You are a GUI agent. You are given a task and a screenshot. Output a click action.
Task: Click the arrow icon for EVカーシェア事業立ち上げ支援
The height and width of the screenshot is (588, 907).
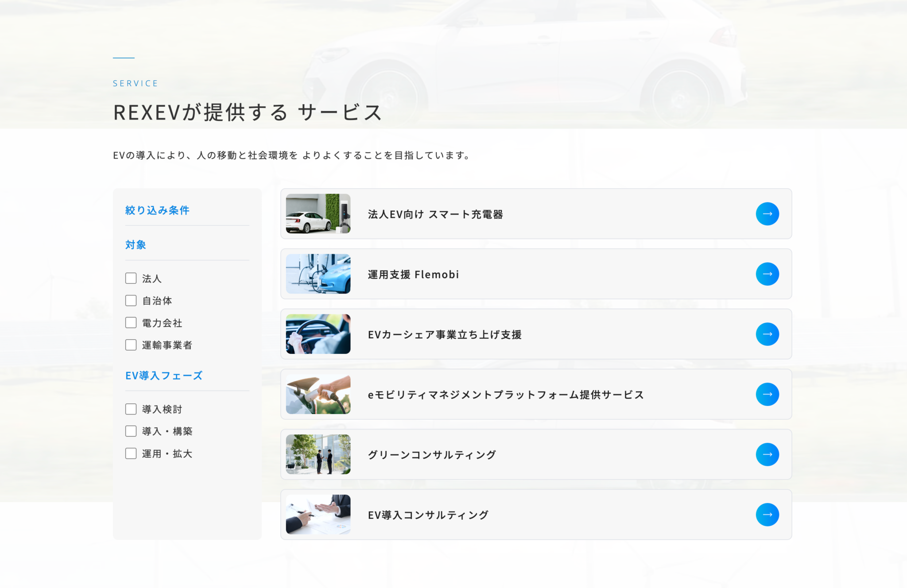click(x=767, y=334)
